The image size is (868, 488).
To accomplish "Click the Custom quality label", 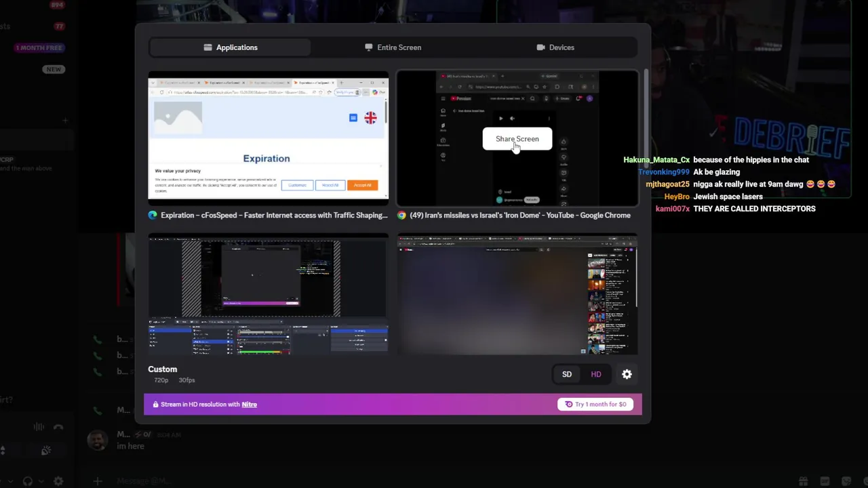I will tap(163, 369).
